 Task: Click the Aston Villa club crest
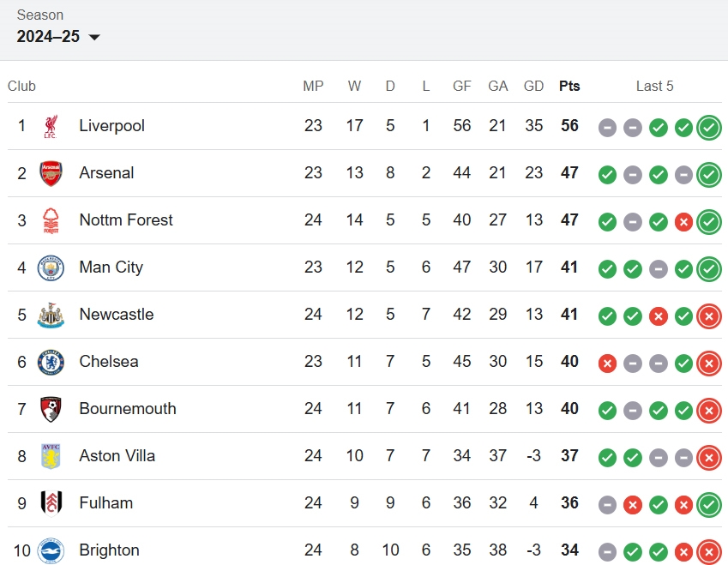coord(51,456)
